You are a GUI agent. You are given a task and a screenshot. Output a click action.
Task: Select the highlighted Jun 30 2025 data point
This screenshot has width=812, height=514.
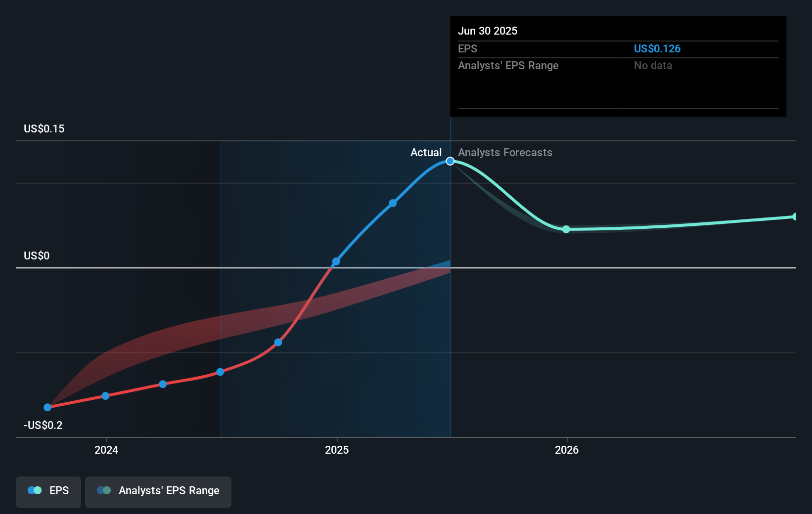pos(450,161)
